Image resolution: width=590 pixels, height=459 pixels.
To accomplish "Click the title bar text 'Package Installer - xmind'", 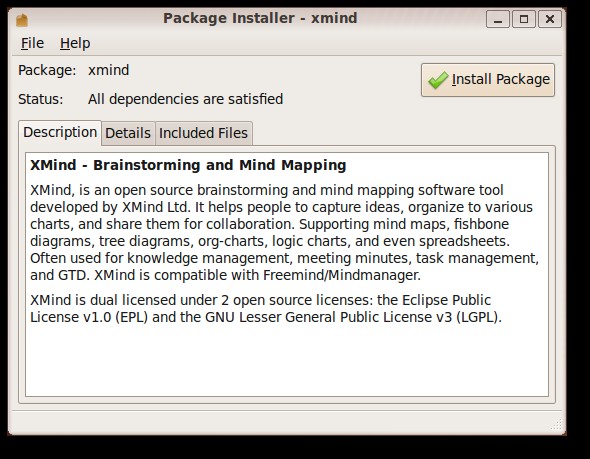I will [260, 18].
